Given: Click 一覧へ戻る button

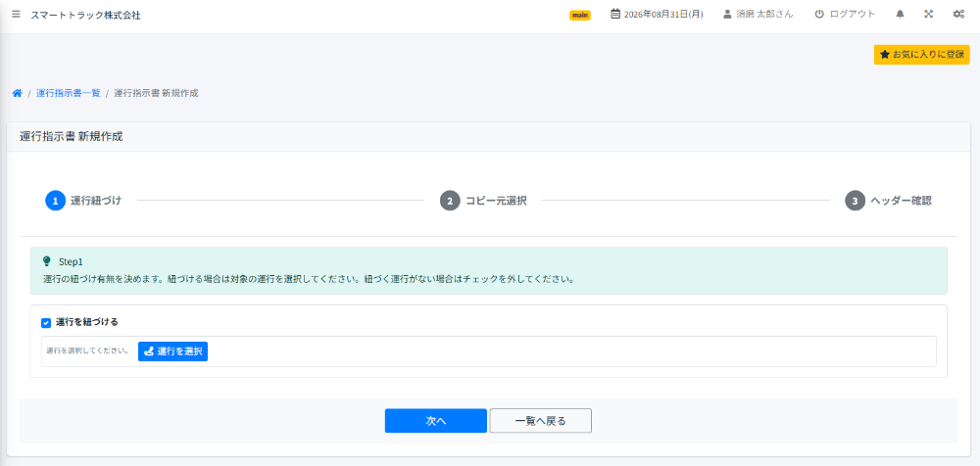Looking at the screenshot, I should click(541, 421).
